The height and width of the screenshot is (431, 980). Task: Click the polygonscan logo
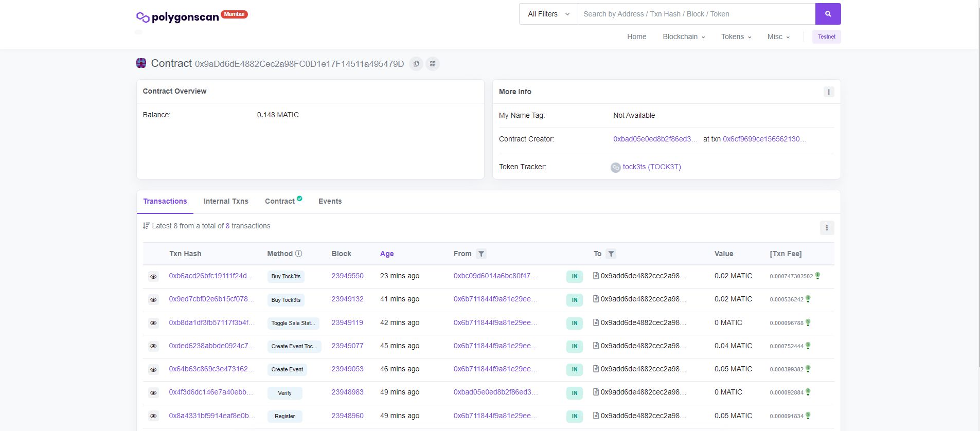coord(177,17)
